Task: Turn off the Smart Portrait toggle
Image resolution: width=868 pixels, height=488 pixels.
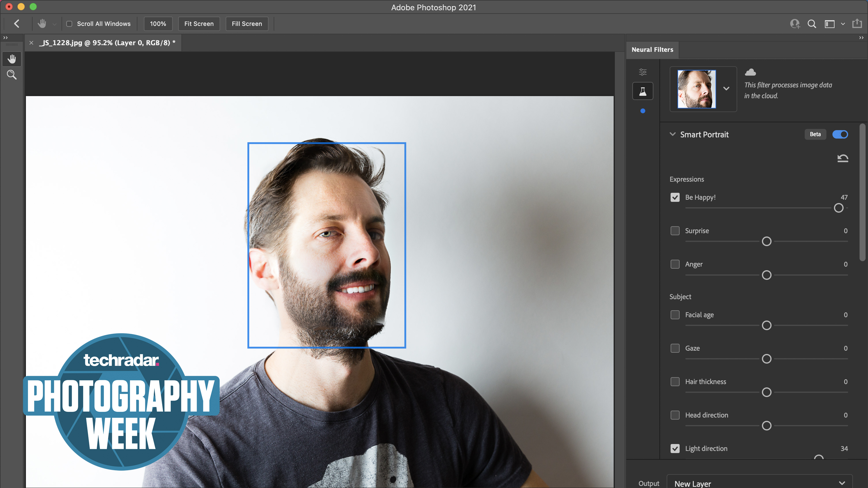Action: click(840, 134)
